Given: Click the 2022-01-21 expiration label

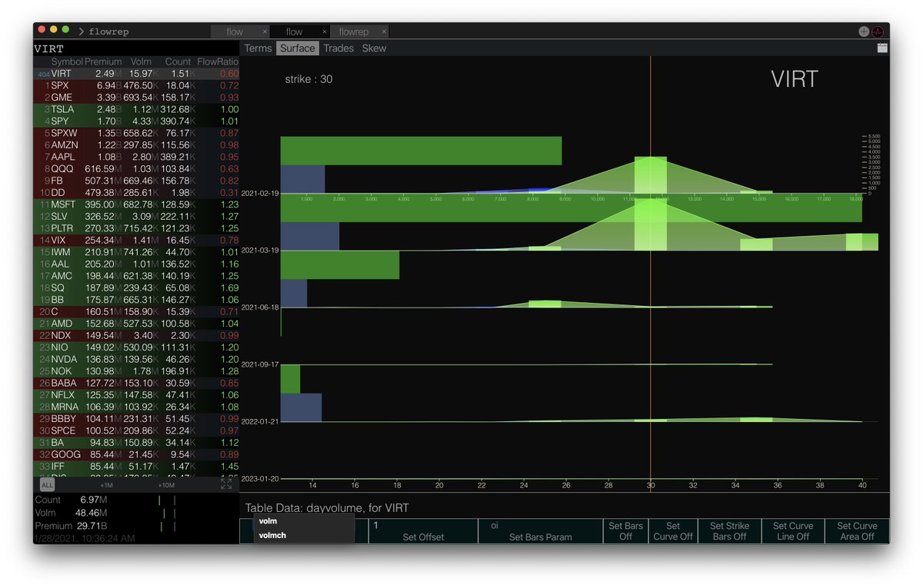Looking at the screenshot, I should (x=260, y=421).
